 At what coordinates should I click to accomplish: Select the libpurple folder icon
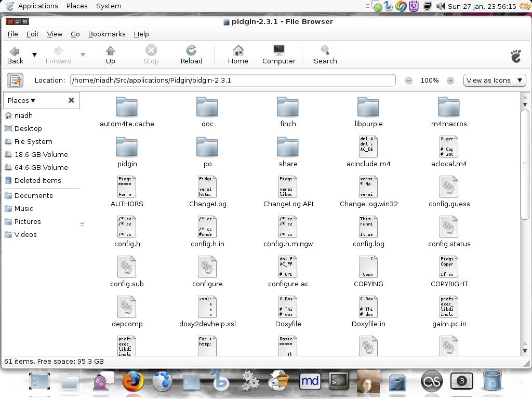click(x=368, y=107)
